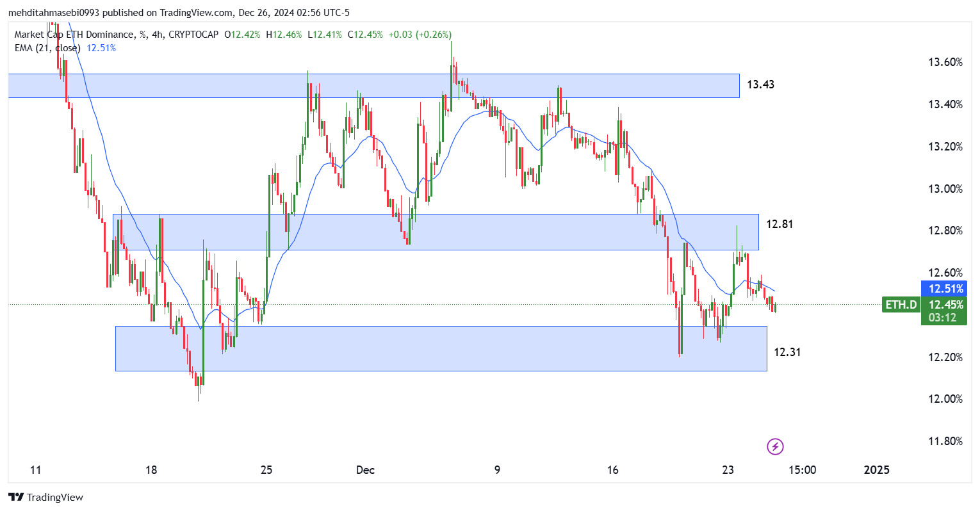The image size is (980, 511).
Task: Click the 12.00% price axis tick
Action: tap(945, 399)
